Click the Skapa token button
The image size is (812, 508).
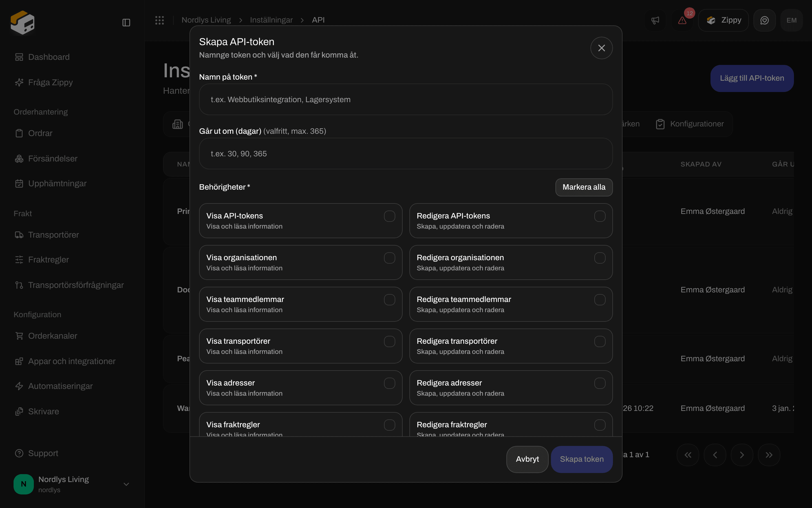[582, 459]
